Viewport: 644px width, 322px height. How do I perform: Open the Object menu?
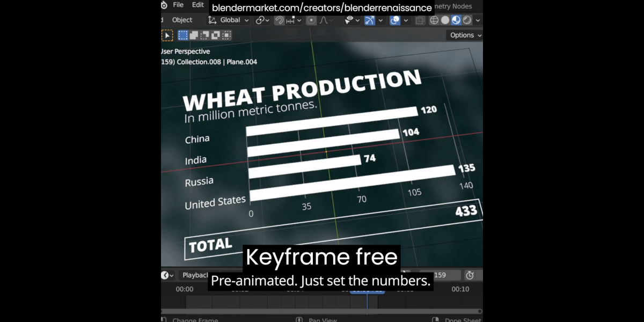(x=182, y=20)
